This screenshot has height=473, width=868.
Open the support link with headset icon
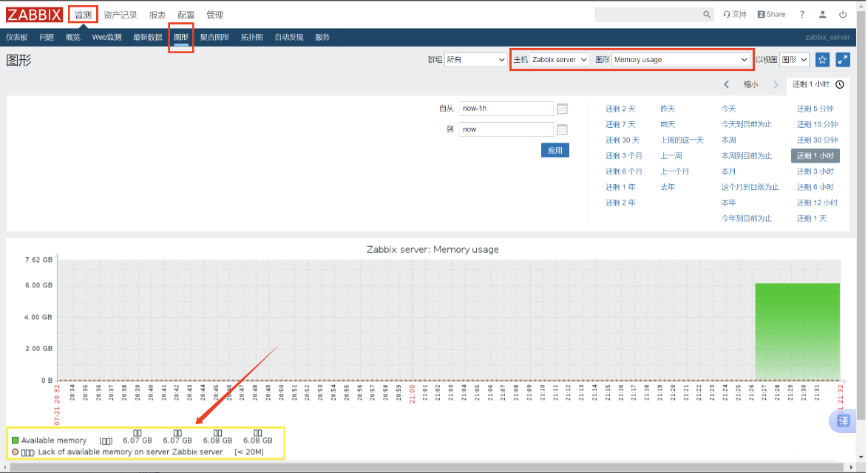click(735, 14)
